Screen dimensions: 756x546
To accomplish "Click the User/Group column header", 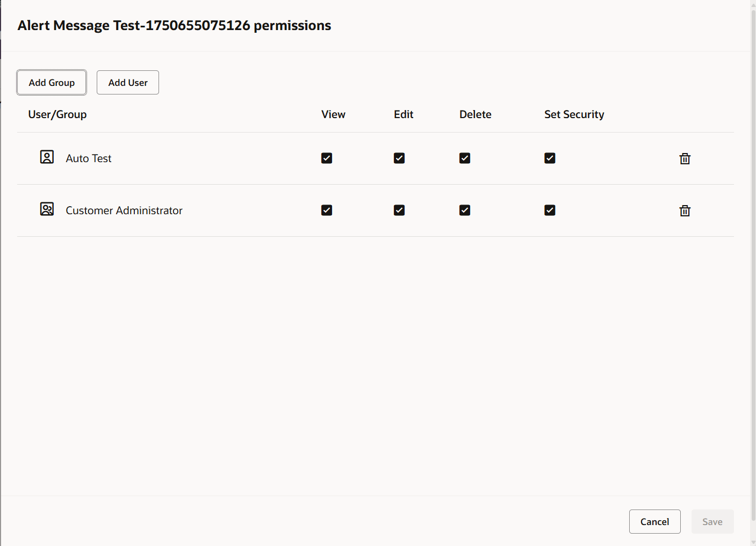I will [57, 114].
